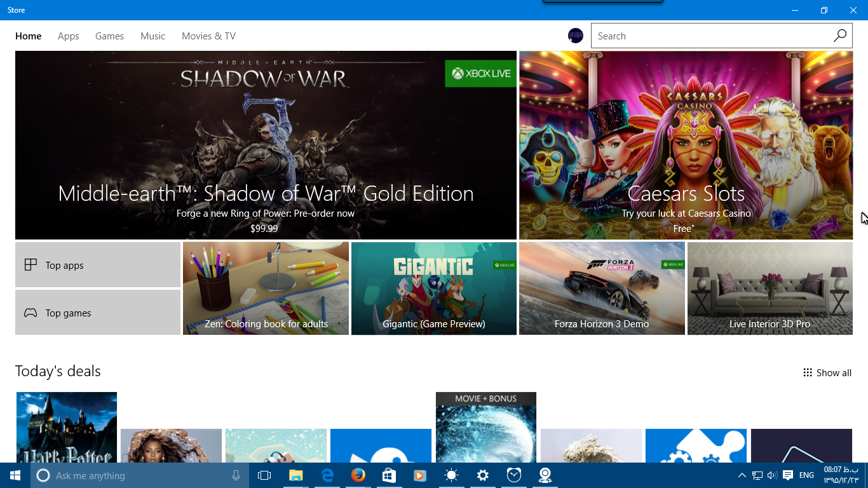Open Zen: Coloring book for adults
868x488 pixels.
click(x=266, y=288)
